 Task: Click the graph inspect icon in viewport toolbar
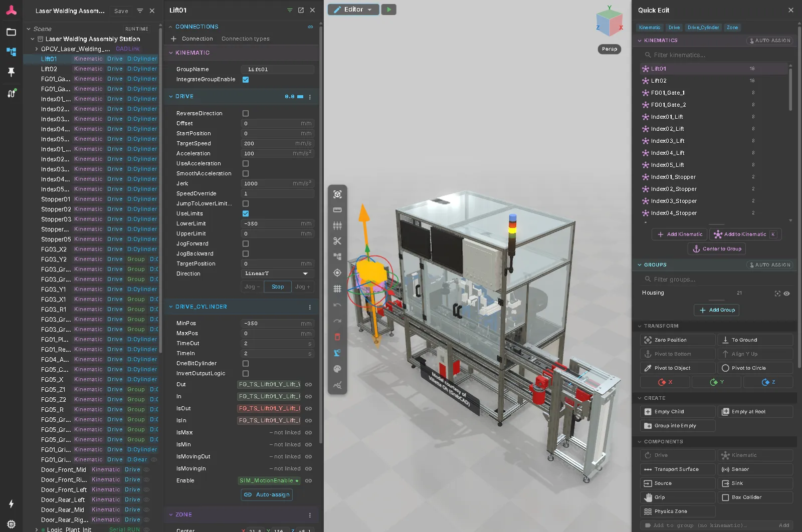(337, 385)
